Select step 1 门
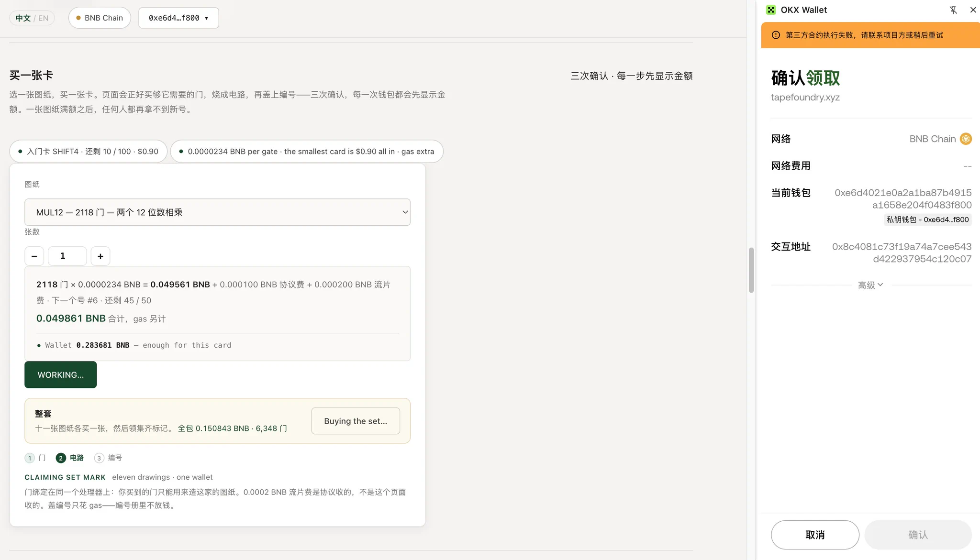Viewport: 980px width, 560px height. [x=35, y=458]
